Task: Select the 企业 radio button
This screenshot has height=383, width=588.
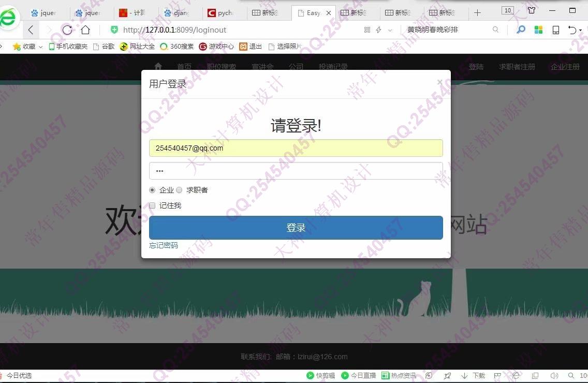Action: coord(152,190)
